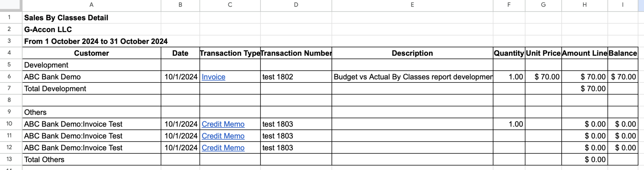Select row 9 header

tap(9, 112)
